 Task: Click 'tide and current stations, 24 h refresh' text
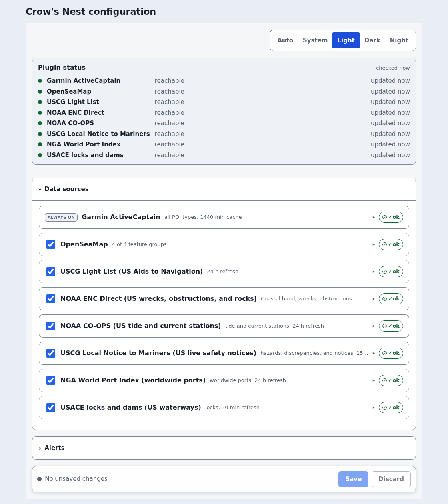tap(274, 326)
